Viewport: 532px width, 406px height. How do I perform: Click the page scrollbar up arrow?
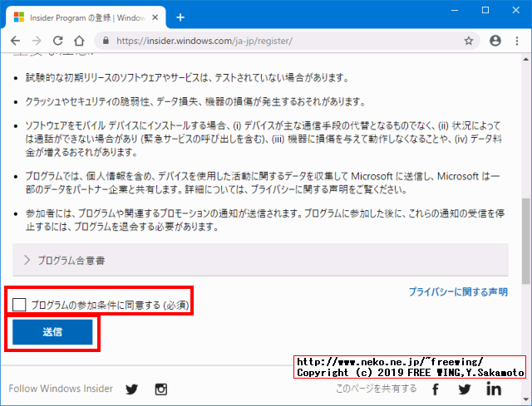click(526, 59)
